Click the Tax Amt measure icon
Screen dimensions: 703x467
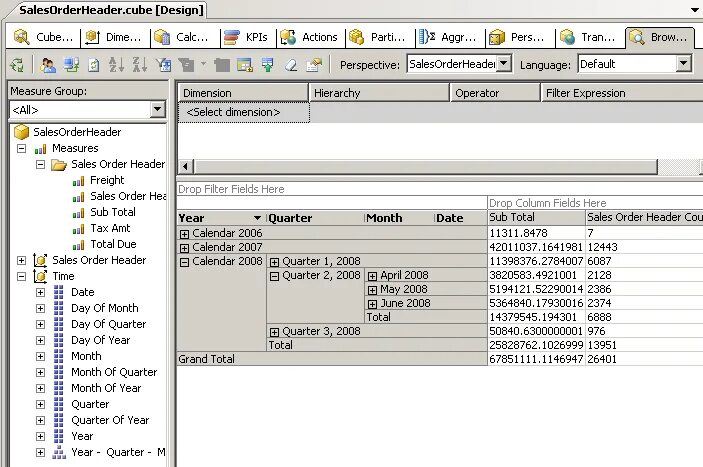coord(78,229)
